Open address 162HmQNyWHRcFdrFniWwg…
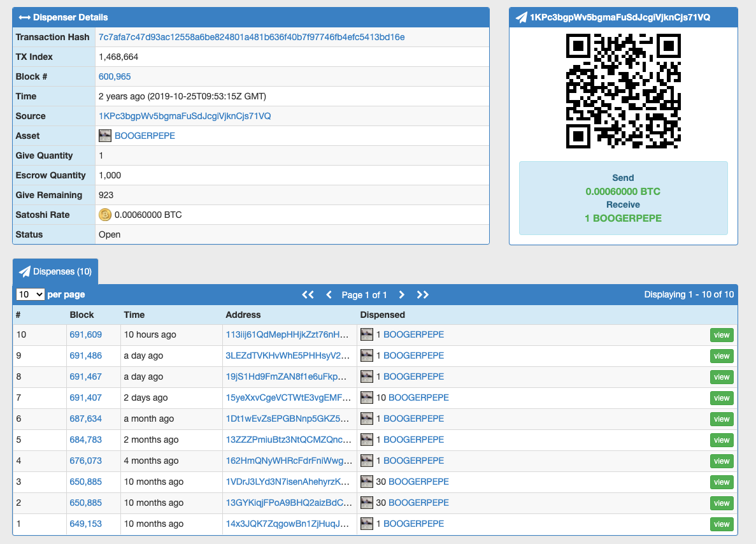Image resolution: width=756 pixels, height=544 pixels. pos(289,461)
